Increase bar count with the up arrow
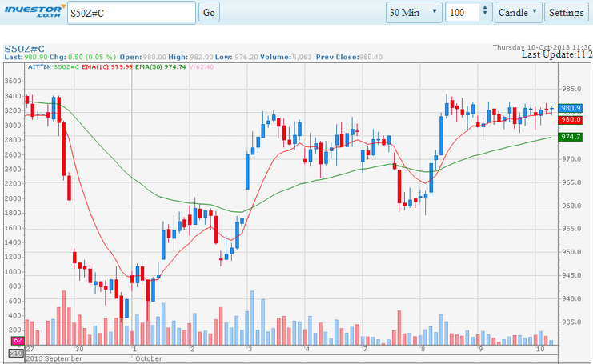This screenshot has width=593, height=364. (485, 9)
